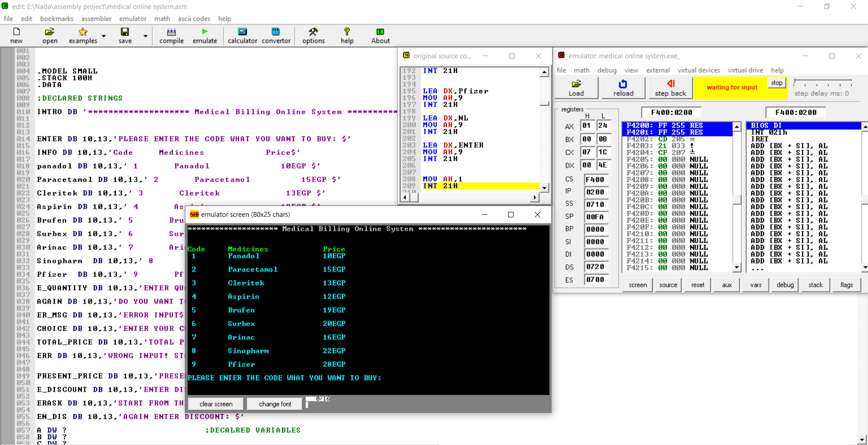
Task: Open the examples star icon
Action: tap(83, 35)
